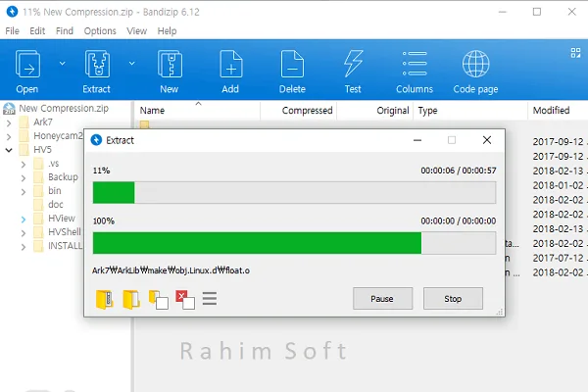Expand the .vs subfolder
The image size is (588, 392).
point(24,165)
